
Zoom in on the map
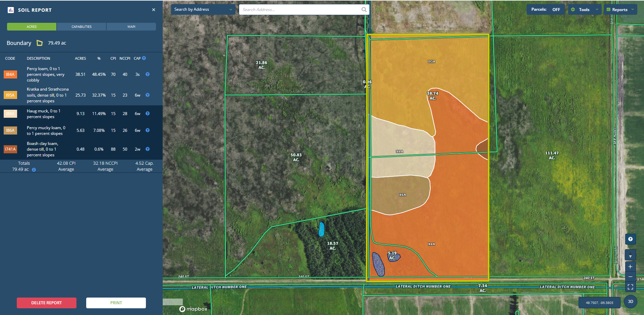pyautogui.click(x=630, y=267)
